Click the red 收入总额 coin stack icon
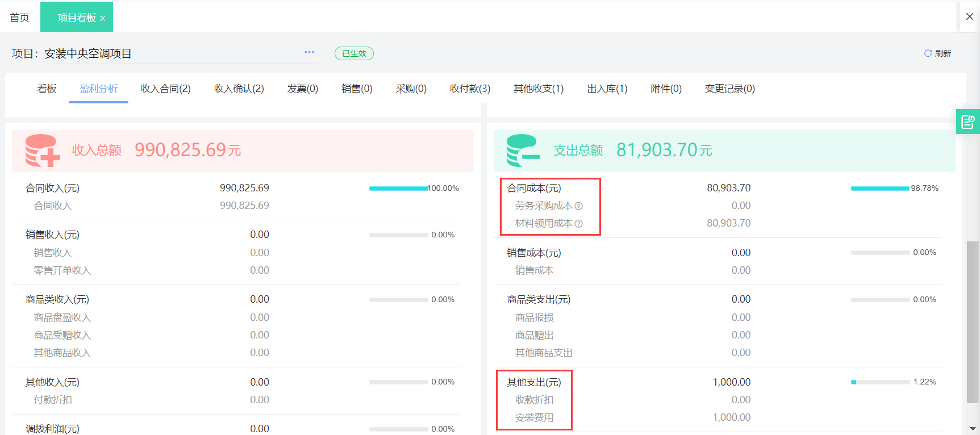This screenshot has height=435, width=980. click(42, 150)
